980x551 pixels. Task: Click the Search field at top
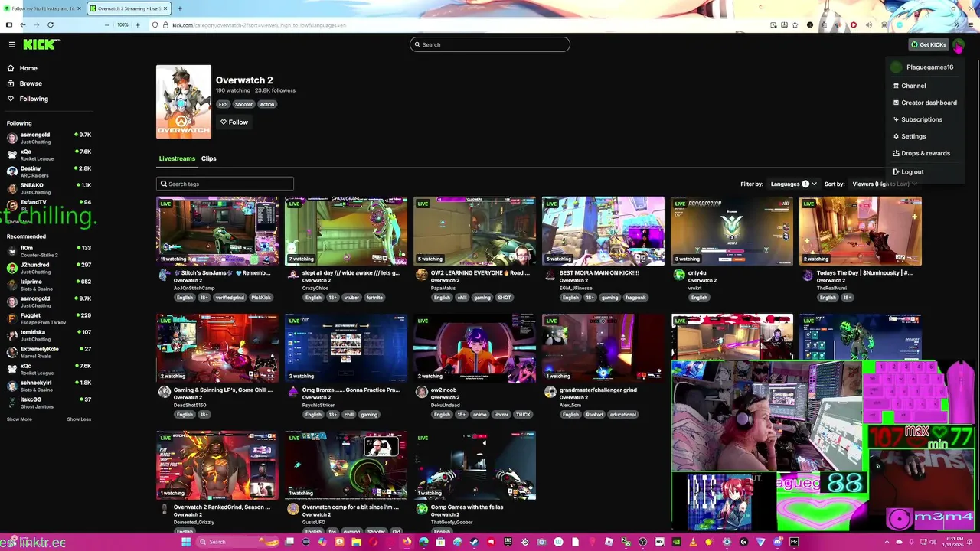click(x=490, y=44)
